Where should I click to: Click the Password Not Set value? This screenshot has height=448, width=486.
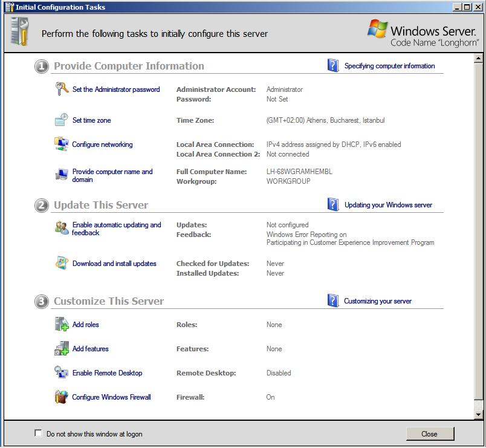tap(277, 99)
